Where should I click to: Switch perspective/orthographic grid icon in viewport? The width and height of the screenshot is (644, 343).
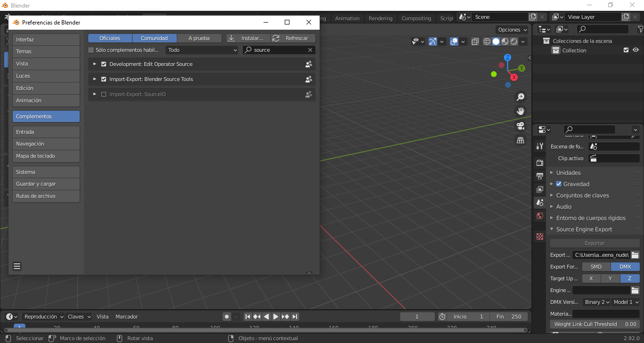[x=520, y=140]
